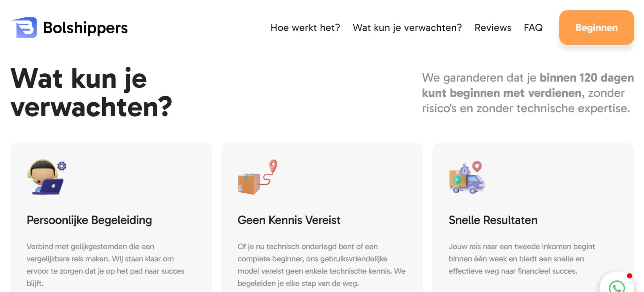Click the delivery truck illustration icon
This screenshot has height=292, width=644.
pos(467,177)
